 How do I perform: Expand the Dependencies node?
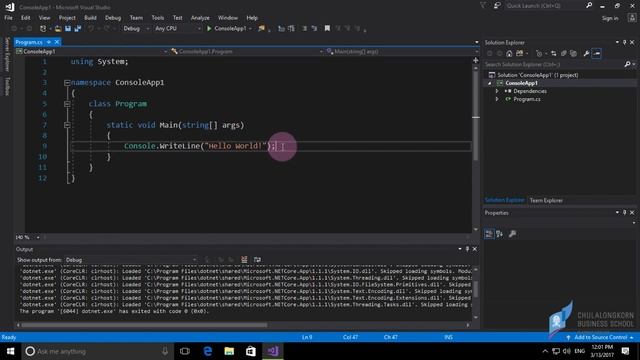497,91
